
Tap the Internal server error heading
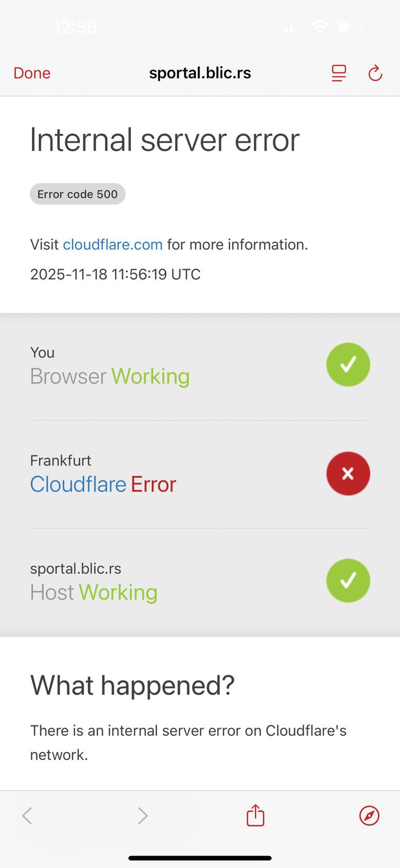point(165,140)
